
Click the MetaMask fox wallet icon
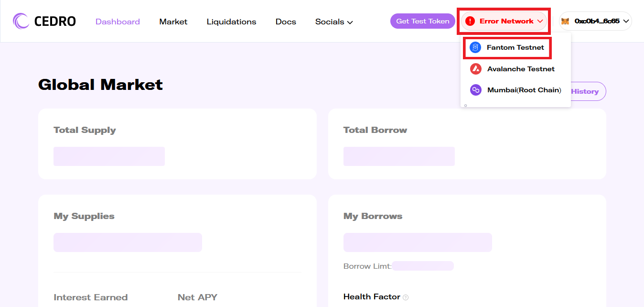click(565, 21)
